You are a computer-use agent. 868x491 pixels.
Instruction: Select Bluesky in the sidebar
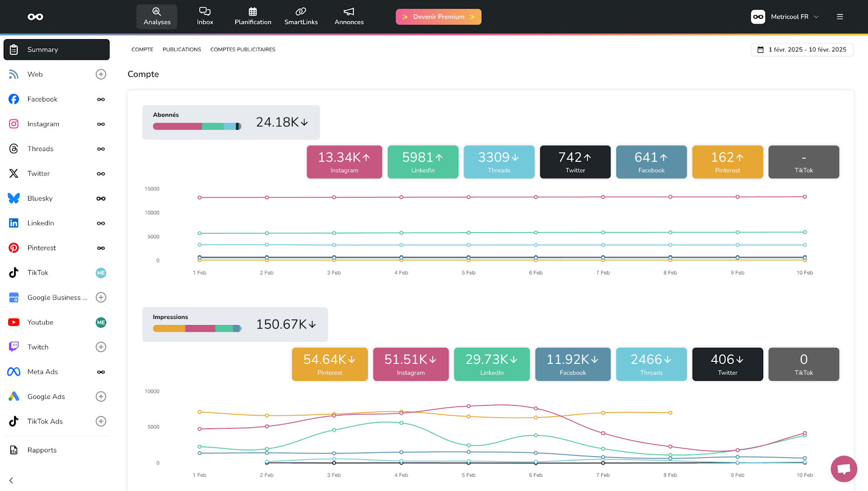click(40, 199)
